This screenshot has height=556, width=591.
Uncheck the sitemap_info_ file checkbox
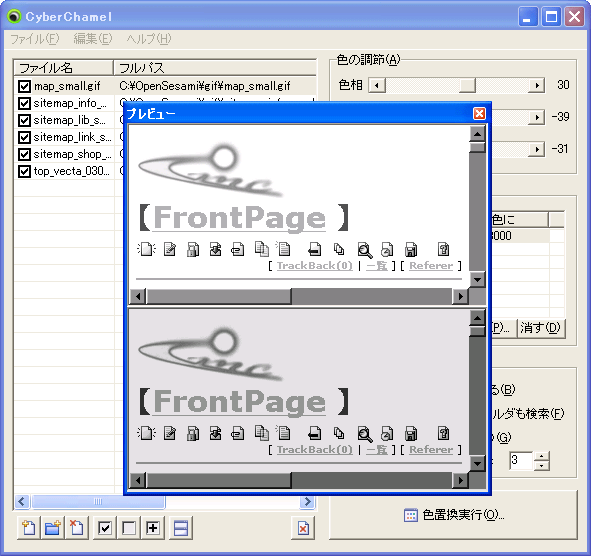[24, 103]
